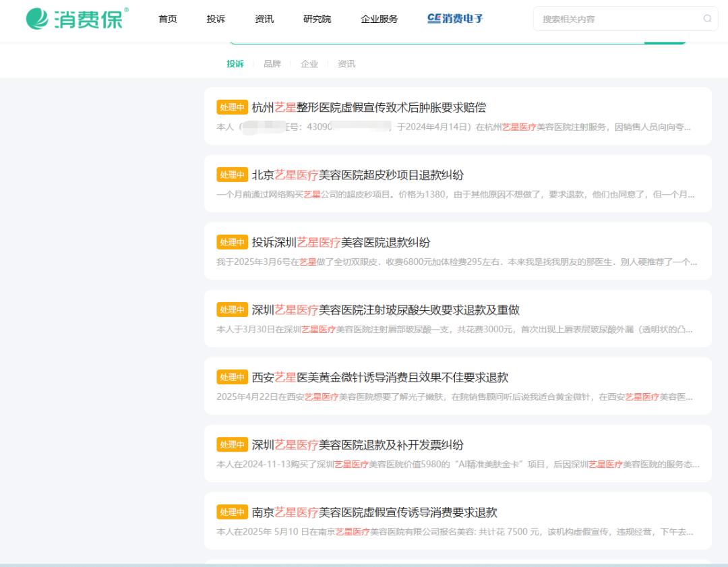Switch to the 企业 results tab
Viewport: 728px width, 567px height.
coord(309,63)
